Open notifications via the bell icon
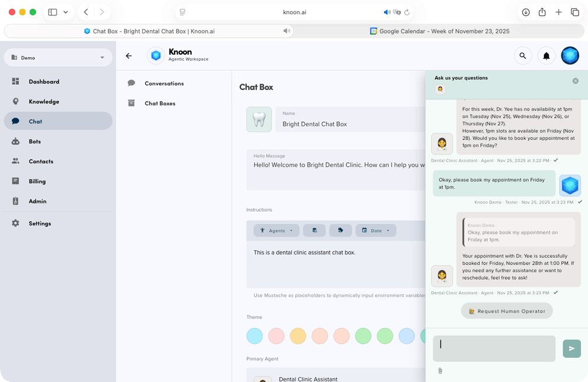The width and height of the screenshot is (588, 382). click(546, 55)
